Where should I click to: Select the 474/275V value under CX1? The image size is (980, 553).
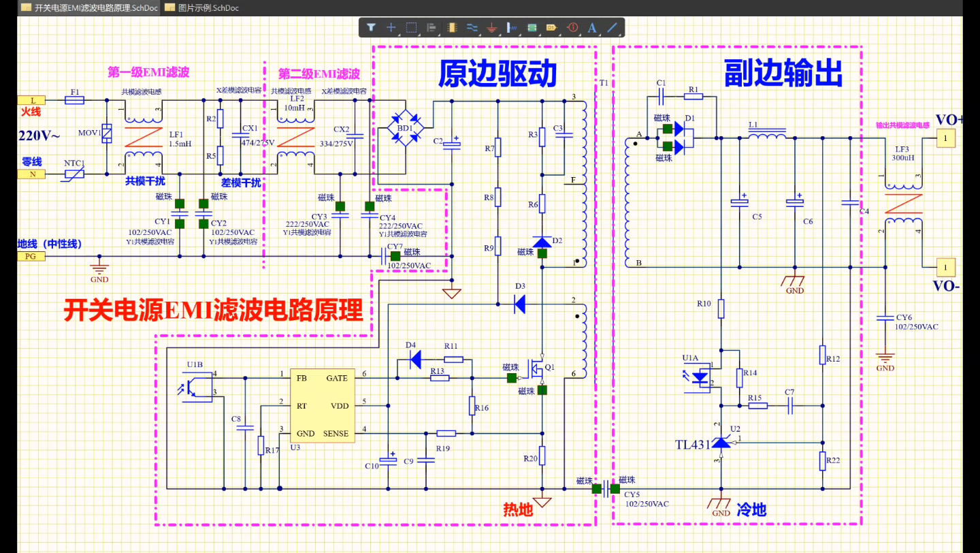[257, 142]
